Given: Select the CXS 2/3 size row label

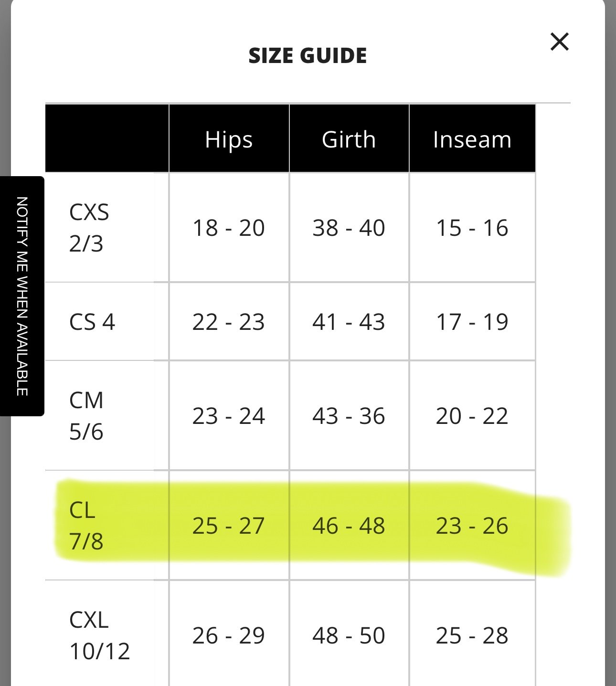Looking at the screenshot, I should (x=89, y=228).
